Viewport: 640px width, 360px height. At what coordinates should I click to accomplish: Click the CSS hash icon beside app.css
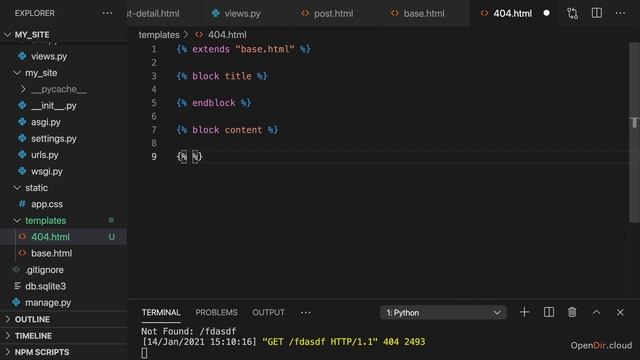(22, 204)
